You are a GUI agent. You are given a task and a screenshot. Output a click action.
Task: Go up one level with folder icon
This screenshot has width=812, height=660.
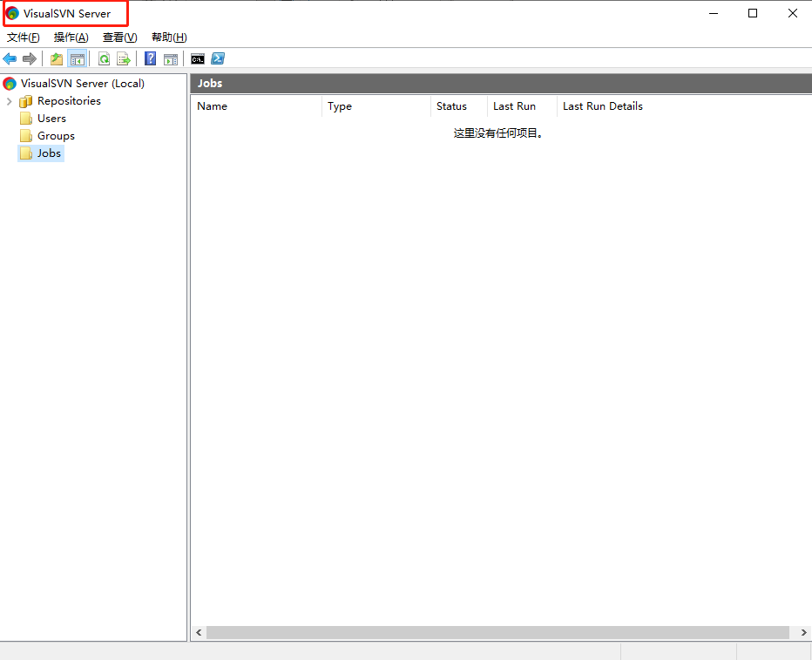click(x=57, y=58)
